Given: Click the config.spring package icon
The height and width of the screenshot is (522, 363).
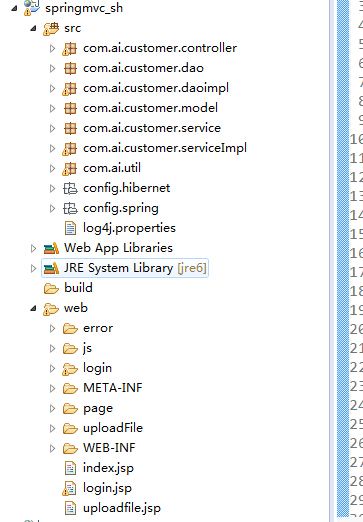Looking at the screenshot, I should pos(70,208).
